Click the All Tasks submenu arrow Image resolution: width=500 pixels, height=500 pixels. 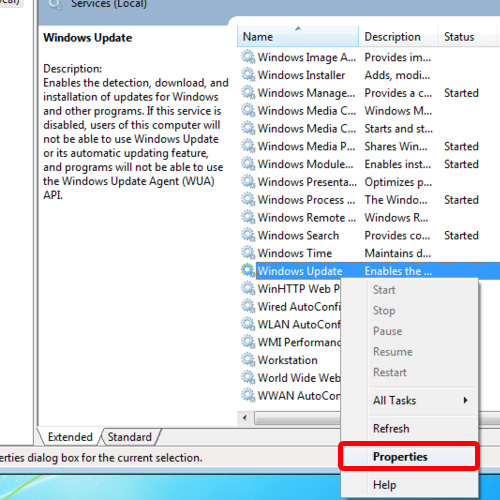pyautogui.click(x=466, y=400)
